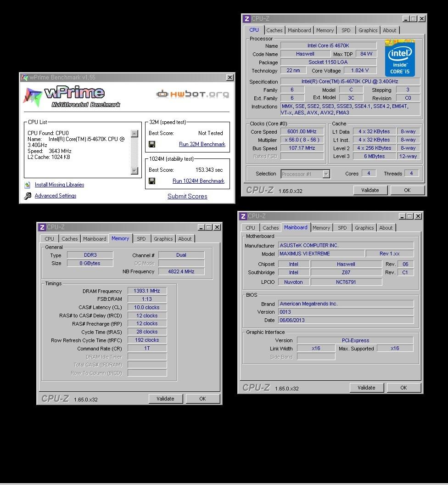
Task: Open the Processor #1 selection dropdown
Action: (x=326, y=174)
